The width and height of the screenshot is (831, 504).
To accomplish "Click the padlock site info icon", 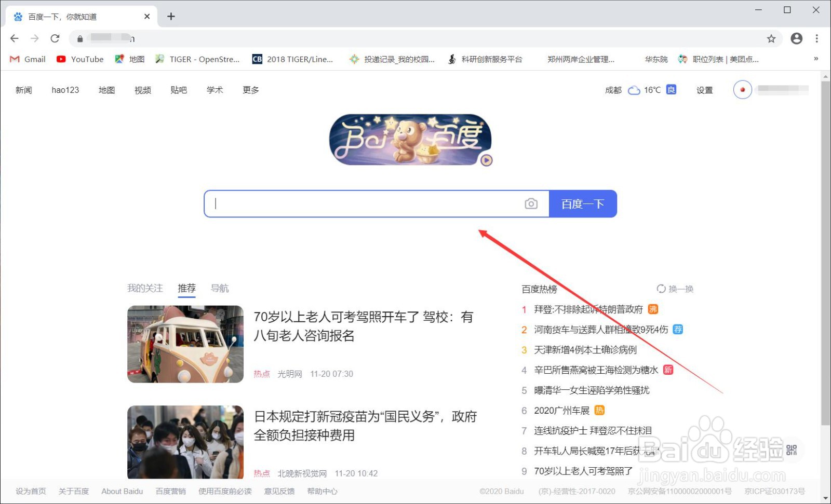I will click(79, 38).
